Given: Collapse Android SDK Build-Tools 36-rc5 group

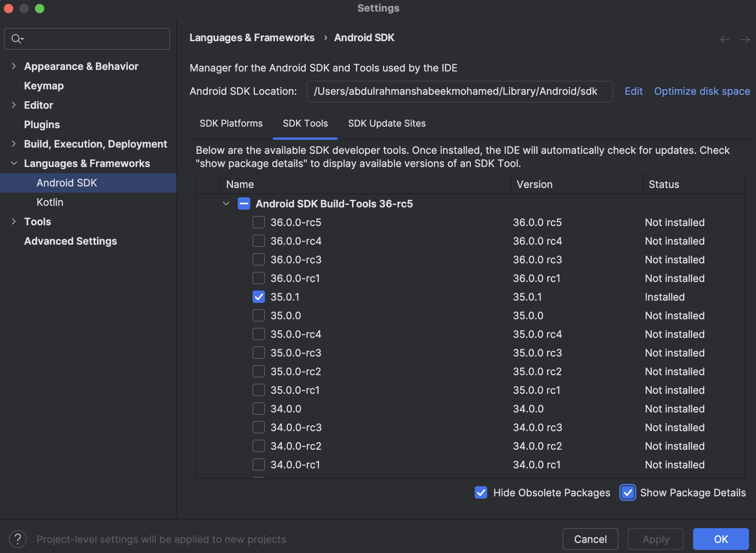Looking at the screenshot, I should [226, 203].
